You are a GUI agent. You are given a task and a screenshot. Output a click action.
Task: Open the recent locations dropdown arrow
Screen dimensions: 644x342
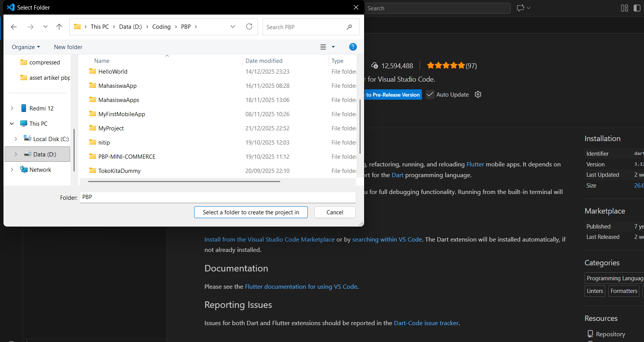coord(45,27)
